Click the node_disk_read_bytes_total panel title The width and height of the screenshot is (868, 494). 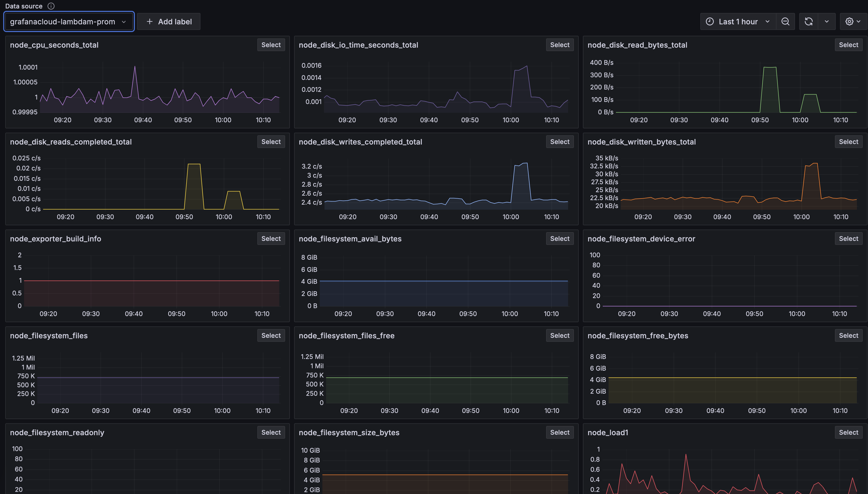coord(637,45)
